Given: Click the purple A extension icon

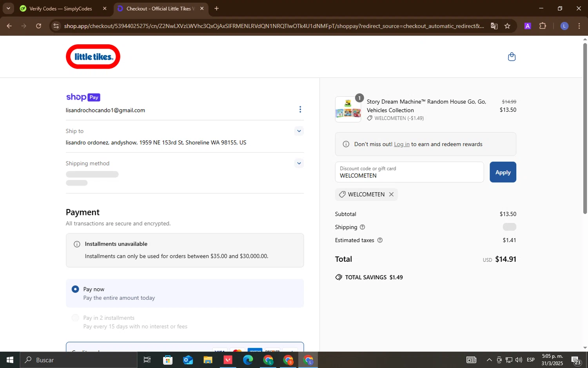Looking at the screenshot, I should (528, 26).
